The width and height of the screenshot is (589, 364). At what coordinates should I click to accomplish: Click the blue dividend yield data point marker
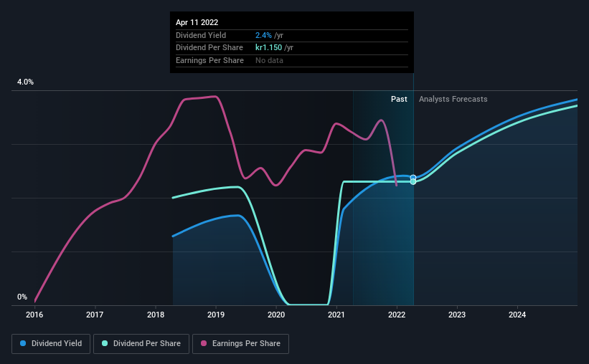[413, 178]
